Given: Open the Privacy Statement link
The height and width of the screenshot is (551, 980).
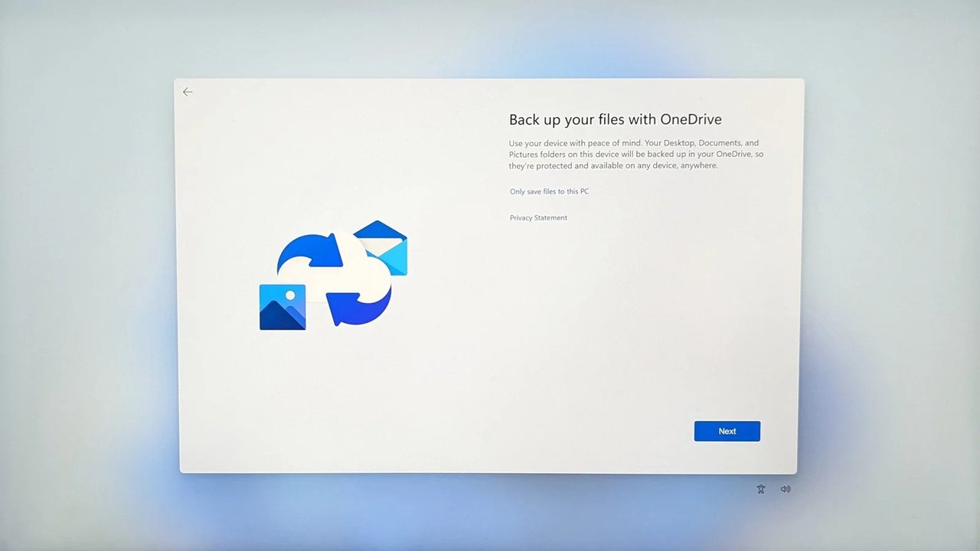Looking at the screenshot, I should click(539, 218).
